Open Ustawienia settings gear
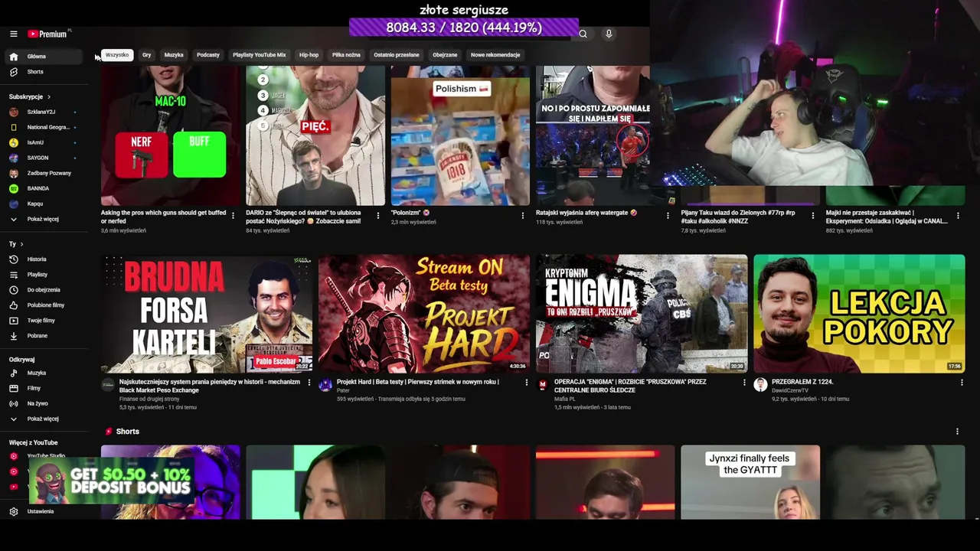980x551 pixels. point(44,511)
